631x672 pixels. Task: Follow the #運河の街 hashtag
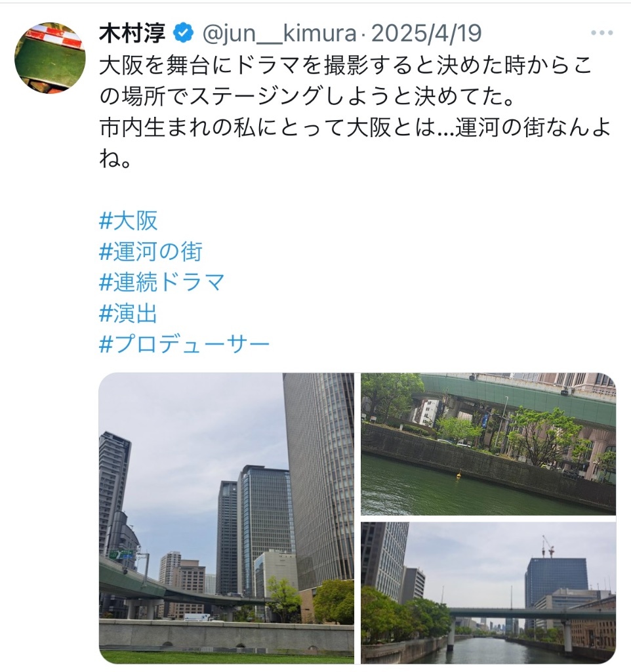click(151, 251)
